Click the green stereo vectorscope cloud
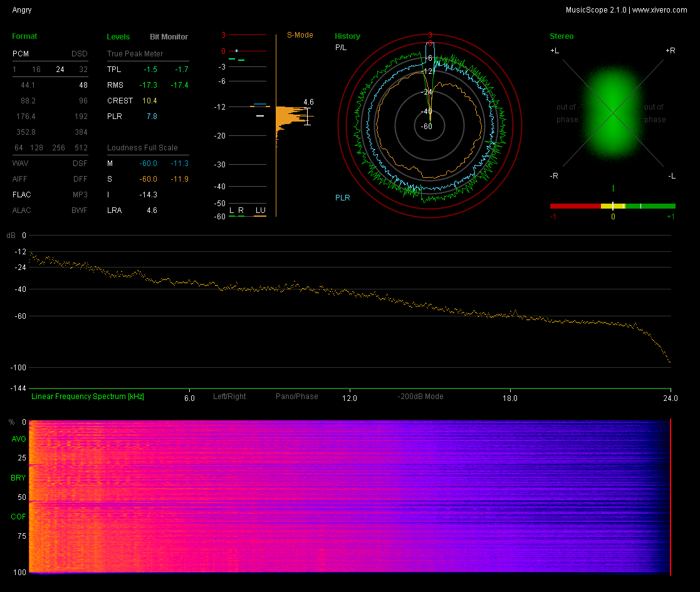 click(613, 113)
